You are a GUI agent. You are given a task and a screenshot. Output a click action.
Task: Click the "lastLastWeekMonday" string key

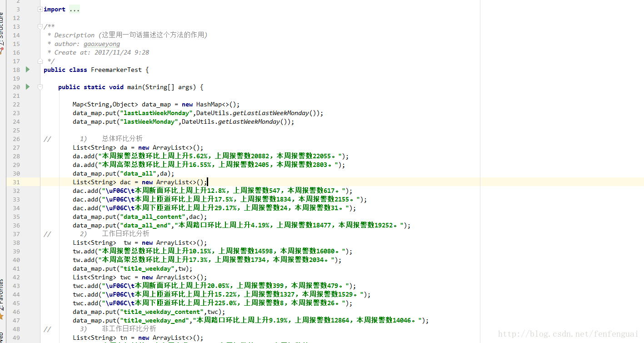tap(156, 113)
